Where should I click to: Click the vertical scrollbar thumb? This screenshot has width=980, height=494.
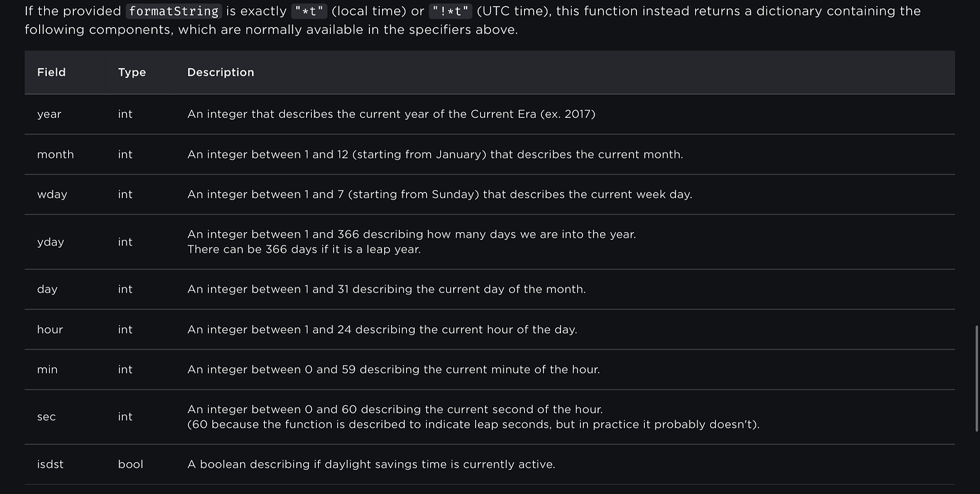(x=976, y=378)
